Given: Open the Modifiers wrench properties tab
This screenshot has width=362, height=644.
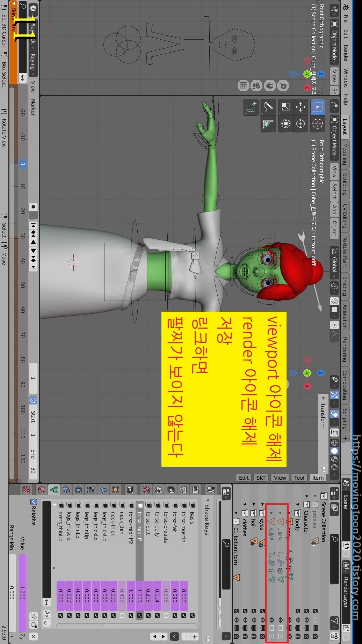Looking at the screenshot, I should point(103,490).
